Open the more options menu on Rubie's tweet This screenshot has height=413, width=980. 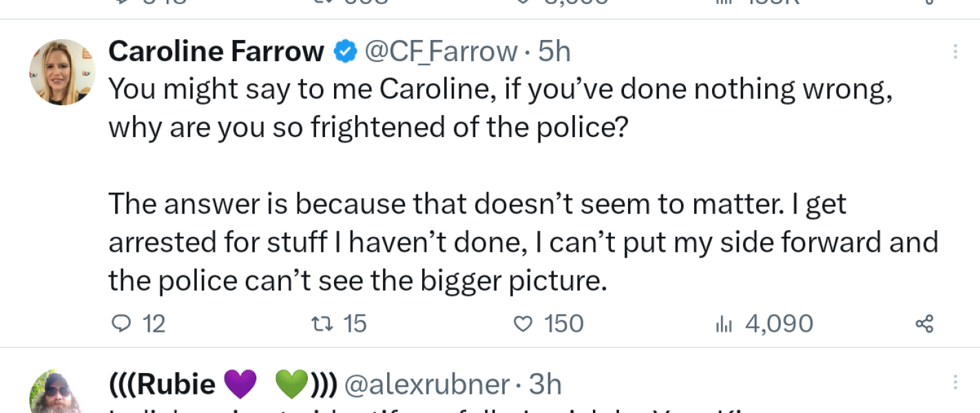tap(957, 381)
